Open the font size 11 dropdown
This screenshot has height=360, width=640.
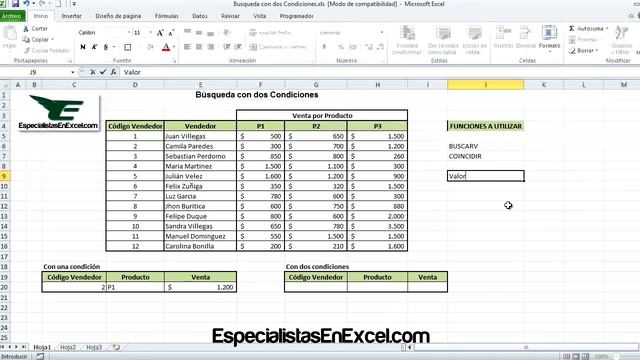pos(151,32)
